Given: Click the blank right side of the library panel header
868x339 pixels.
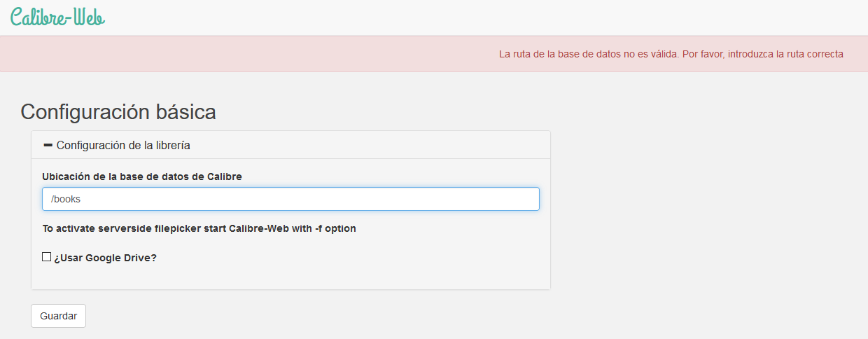Looking at the screenshot, I should (x=420, y=145).
